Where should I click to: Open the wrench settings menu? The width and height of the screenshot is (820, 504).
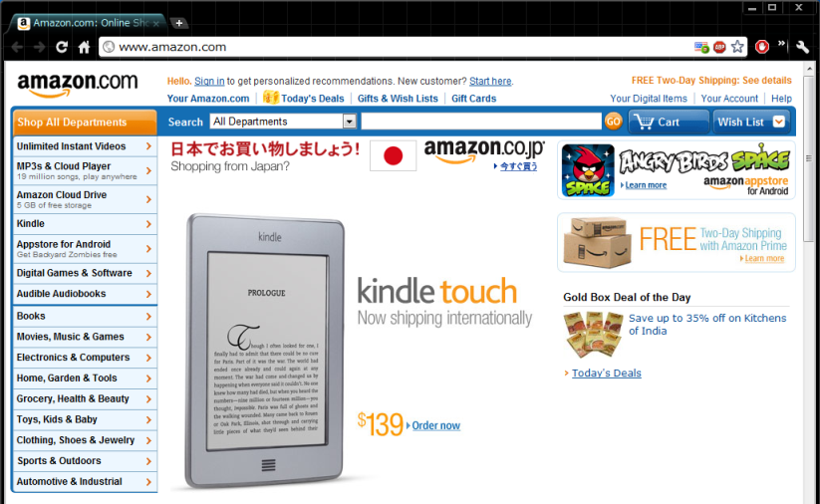pos(802,47)
